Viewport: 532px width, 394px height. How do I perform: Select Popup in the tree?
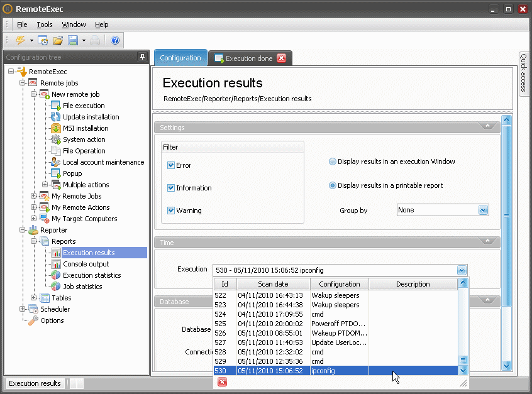(x=72, y=173)
